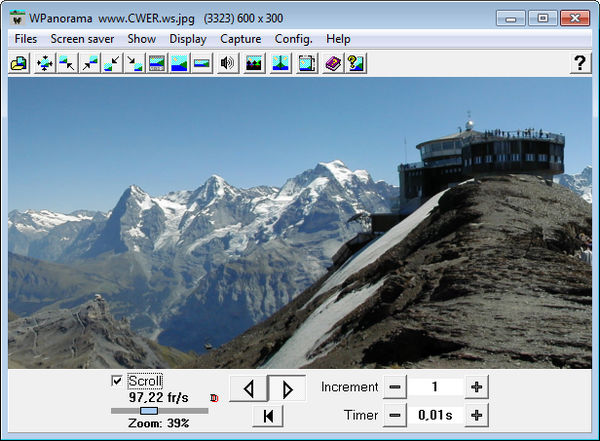Click the small red marker beside scroll speed

click(x=214, y=398)
